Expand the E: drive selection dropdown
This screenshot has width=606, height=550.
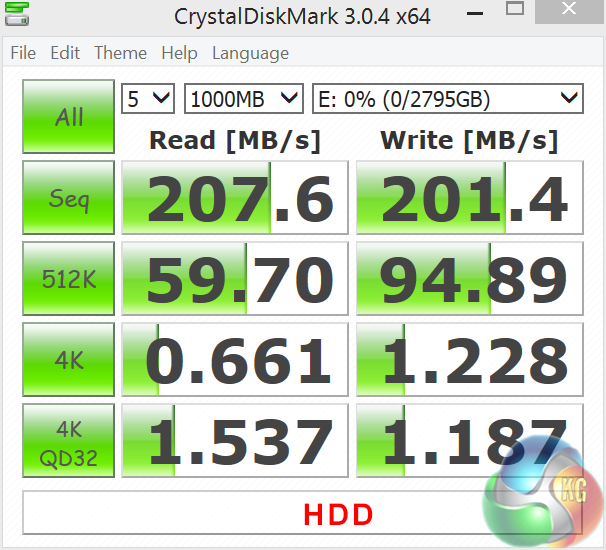pyautogui.click(x=448, y=99)
